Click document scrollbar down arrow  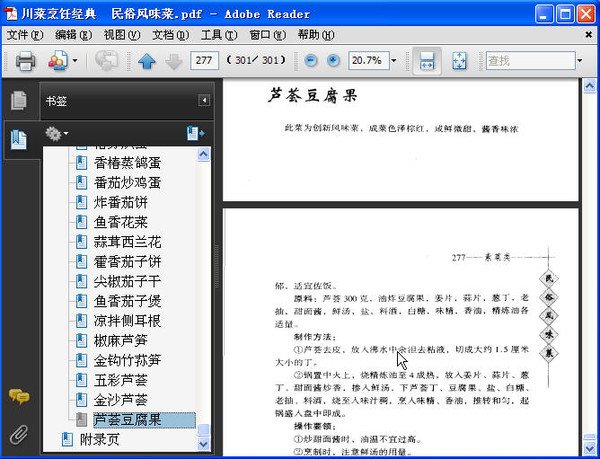click(x=589, y=448)
